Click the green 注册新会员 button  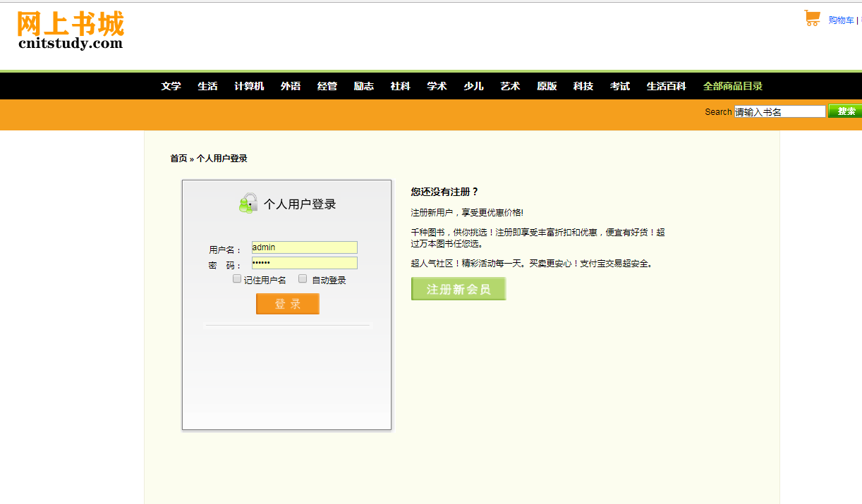[x=459, y=289]
